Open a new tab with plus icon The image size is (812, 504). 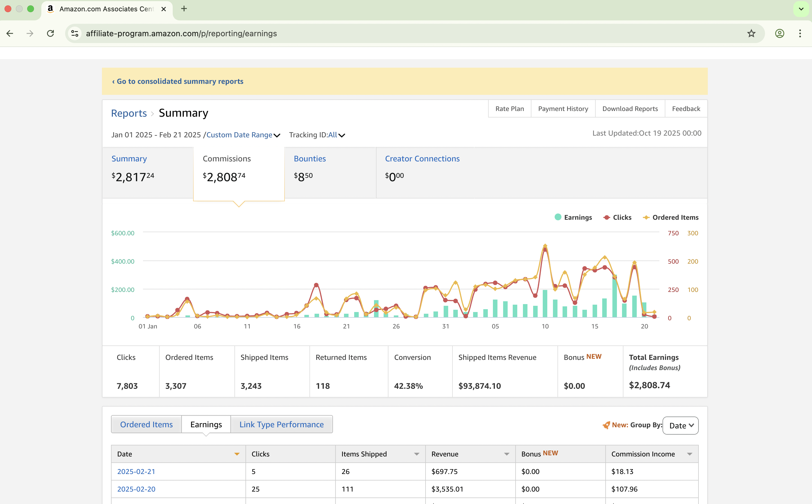184,9
